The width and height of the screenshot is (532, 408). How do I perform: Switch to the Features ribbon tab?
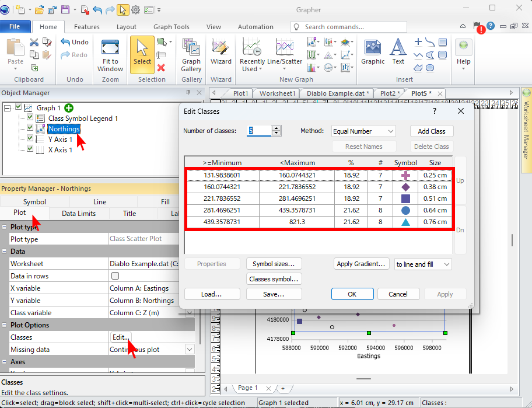coord(87,27)
